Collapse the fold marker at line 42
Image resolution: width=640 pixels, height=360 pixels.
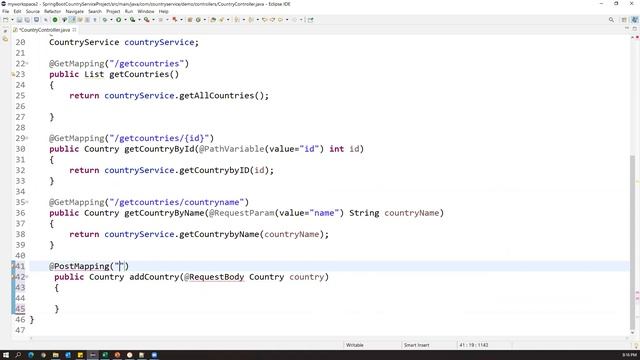click(27, 277)
